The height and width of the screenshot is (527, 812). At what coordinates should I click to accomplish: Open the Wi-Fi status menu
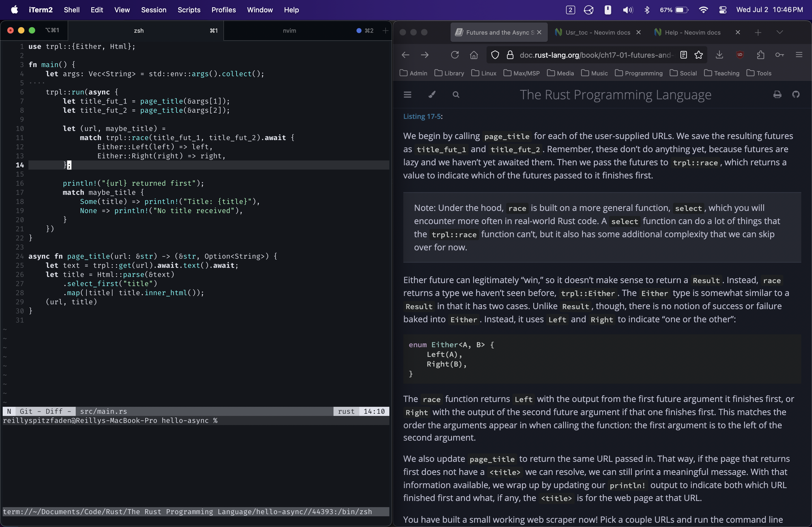tap(703, 10)
